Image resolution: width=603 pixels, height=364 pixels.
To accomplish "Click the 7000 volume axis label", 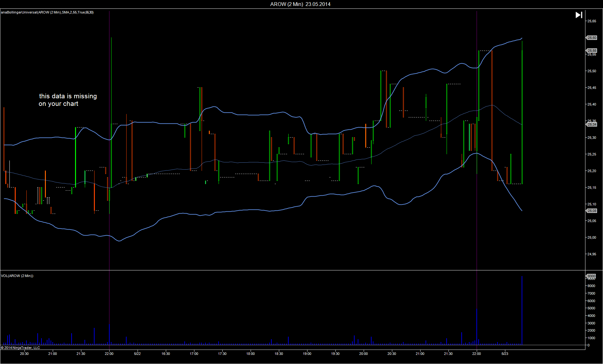I will (591, 293).
